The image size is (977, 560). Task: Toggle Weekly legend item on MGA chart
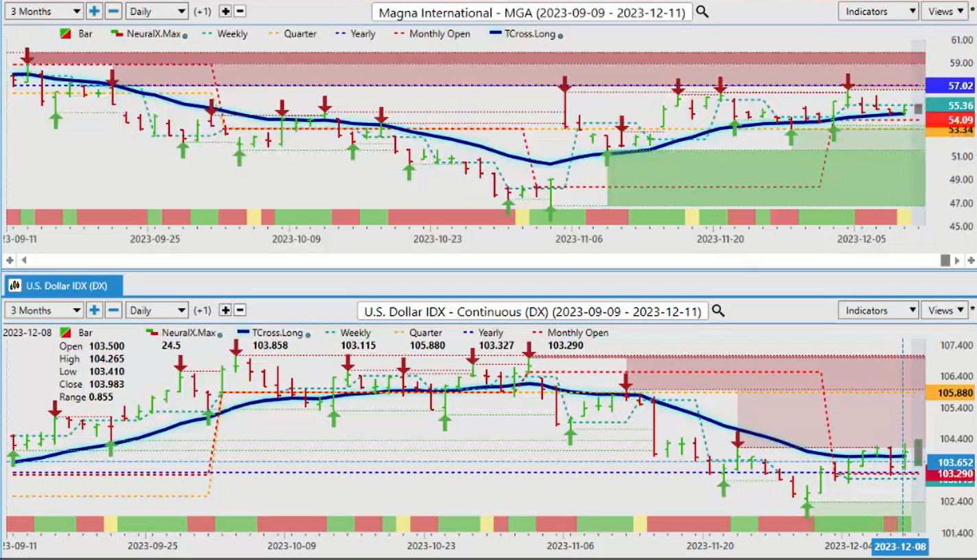click(x=225, y=34)
